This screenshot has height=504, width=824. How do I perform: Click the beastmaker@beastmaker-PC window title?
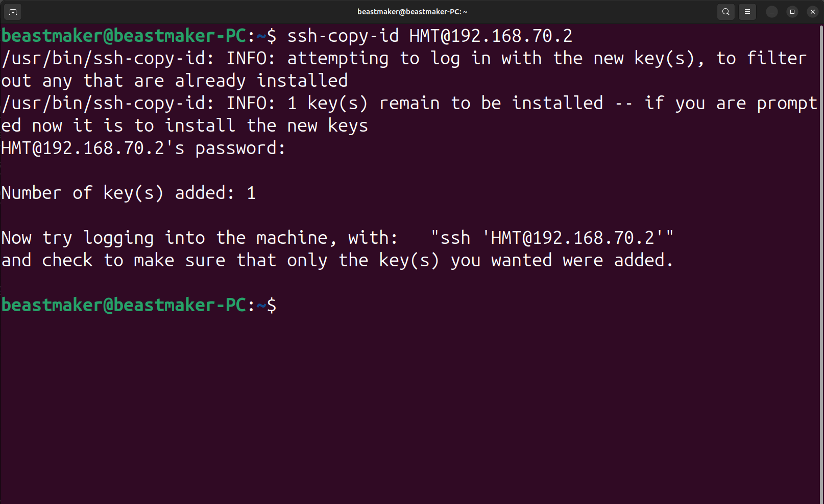click(412, 12)
